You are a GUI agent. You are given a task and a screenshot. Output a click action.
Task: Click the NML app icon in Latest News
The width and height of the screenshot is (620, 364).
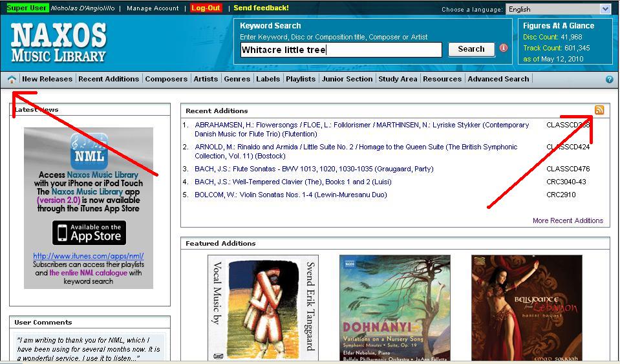[89, 151]
